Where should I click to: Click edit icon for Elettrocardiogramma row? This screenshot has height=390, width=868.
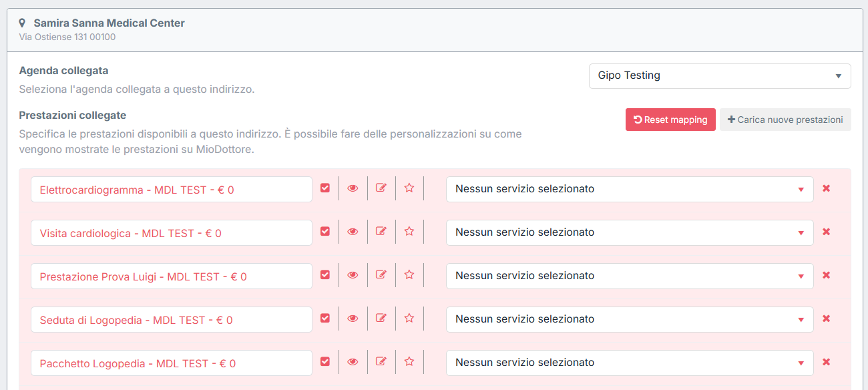[x=381, y=188]
